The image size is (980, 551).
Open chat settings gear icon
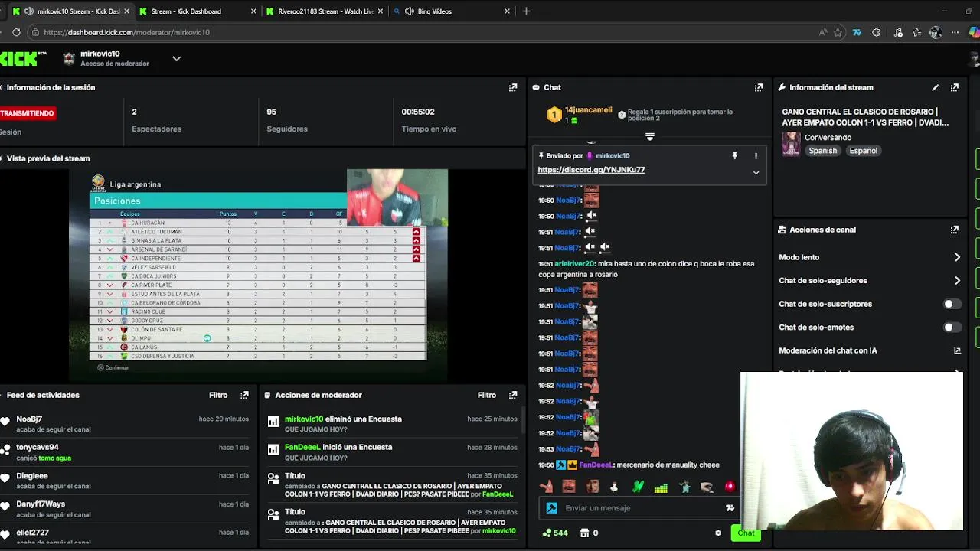718,533
